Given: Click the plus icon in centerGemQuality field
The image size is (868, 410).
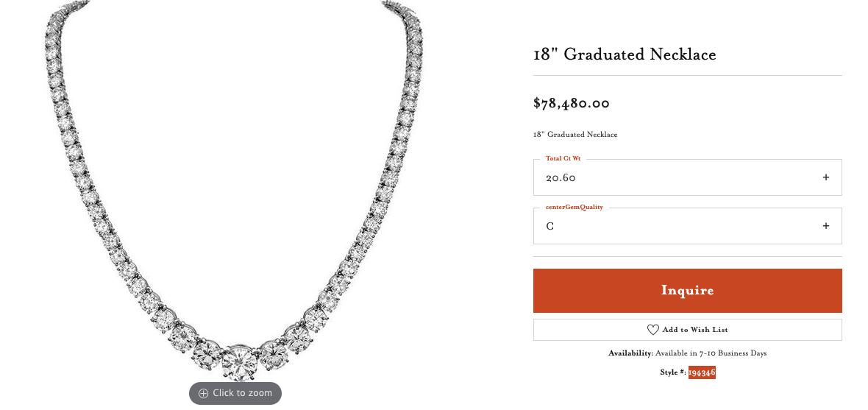Looking at the screenshot, I should pyautogui.click(x=825, y=226).
